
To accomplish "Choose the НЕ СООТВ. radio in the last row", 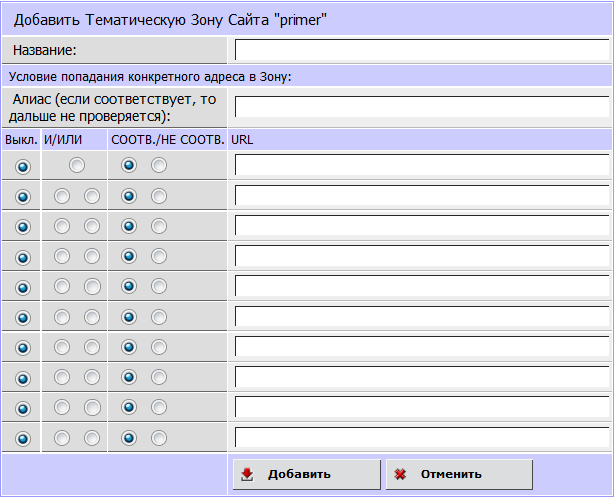I will (159, 438).
